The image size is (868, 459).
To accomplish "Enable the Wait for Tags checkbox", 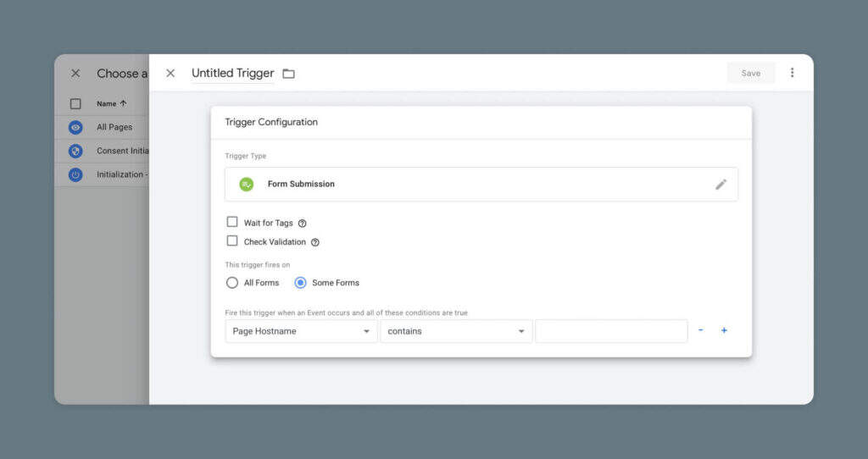I will (232, 222).
